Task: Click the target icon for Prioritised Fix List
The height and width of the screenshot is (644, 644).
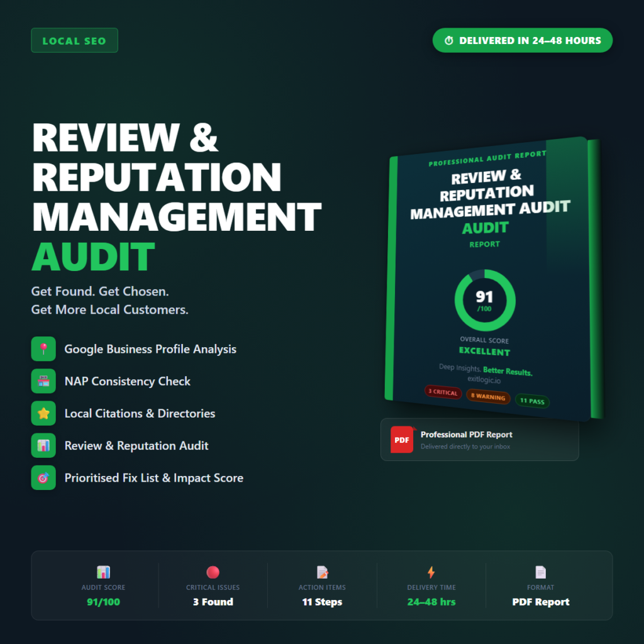Action: pyautogui.click(x=43, y=477)
